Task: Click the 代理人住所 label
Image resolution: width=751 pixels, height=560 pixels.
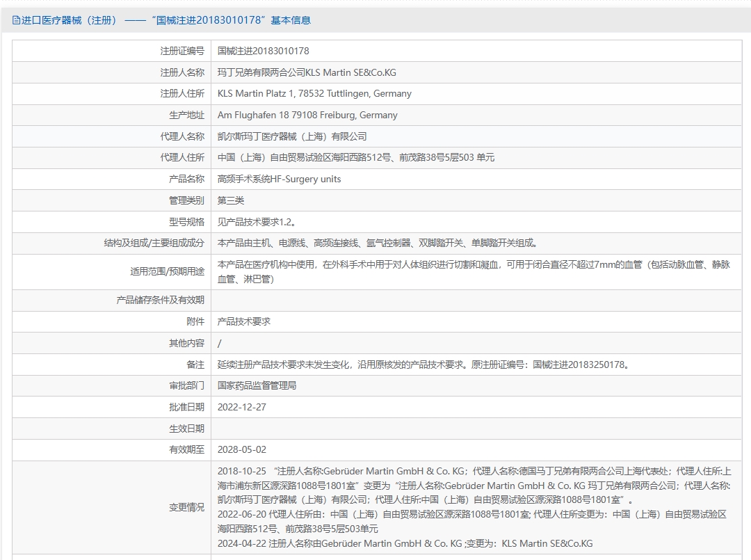Action: [182, 158]
